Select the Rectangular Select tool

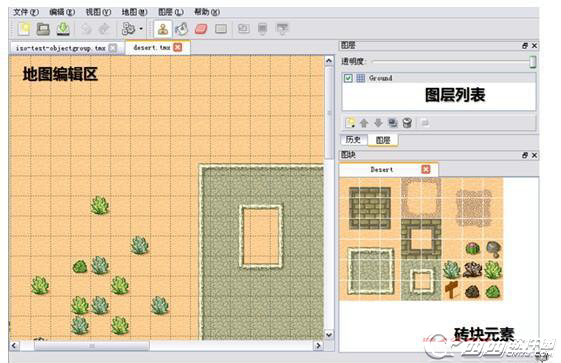tap(221, 29)
